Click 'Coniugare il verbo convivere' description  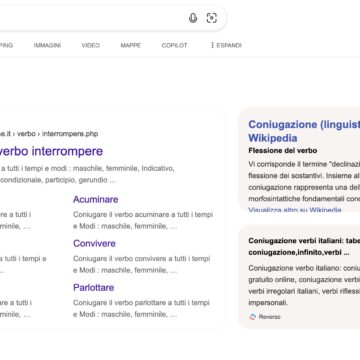point(142,264)
